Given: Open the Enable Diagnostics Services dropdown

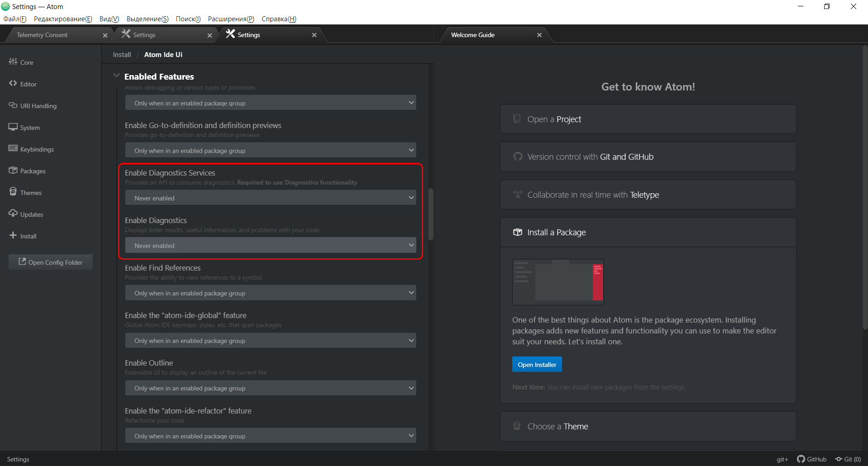Looking at the screenshot, I should coord(270,198).
